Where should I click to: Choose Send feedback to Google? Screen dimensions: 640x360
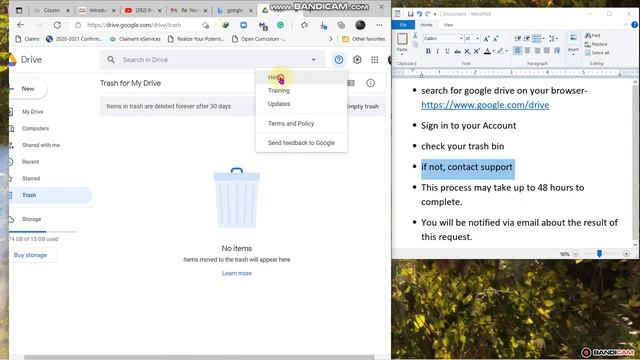pyautogui.click(x=301, y=143)
